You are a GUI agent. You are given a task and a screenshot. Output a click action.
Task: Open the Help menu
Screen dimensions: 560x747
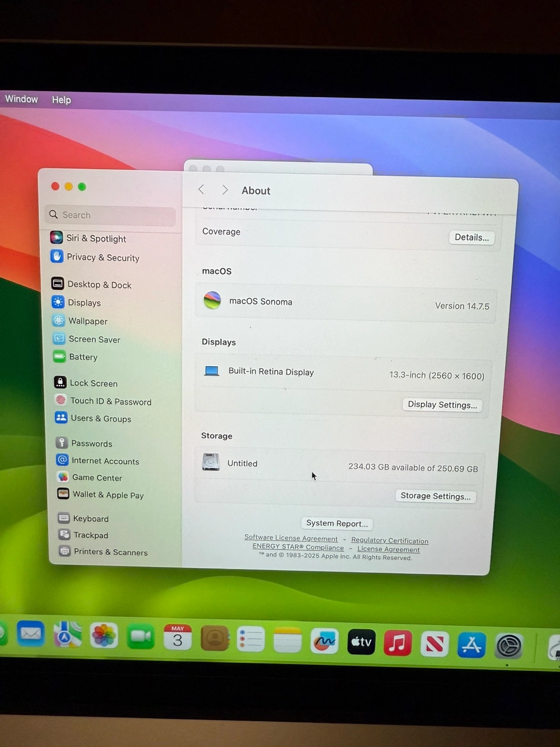61,100
